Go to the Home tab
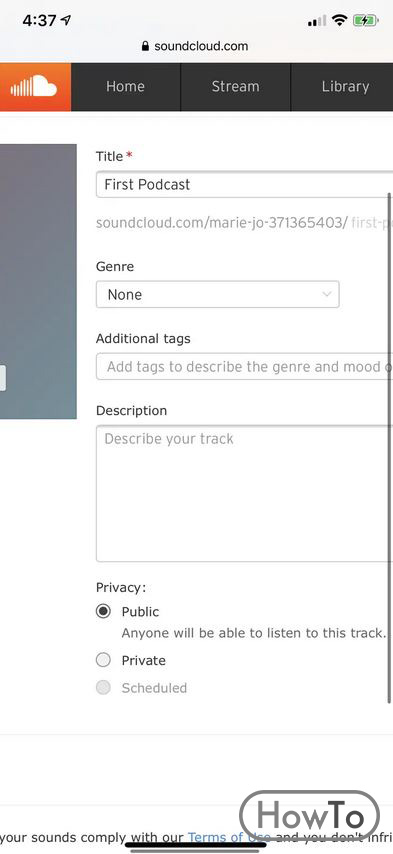 click(x=125, y=87)
